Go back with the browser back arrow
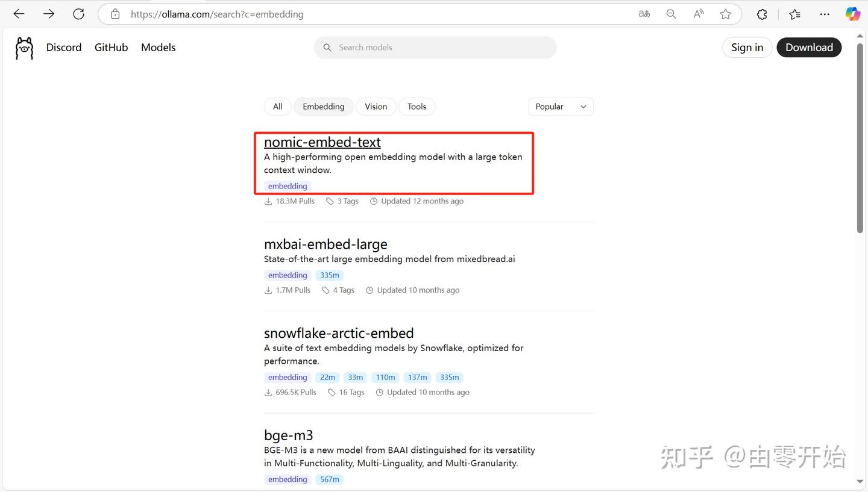The width and height of the screenshot is (868, 492). [x=19, y=14]
